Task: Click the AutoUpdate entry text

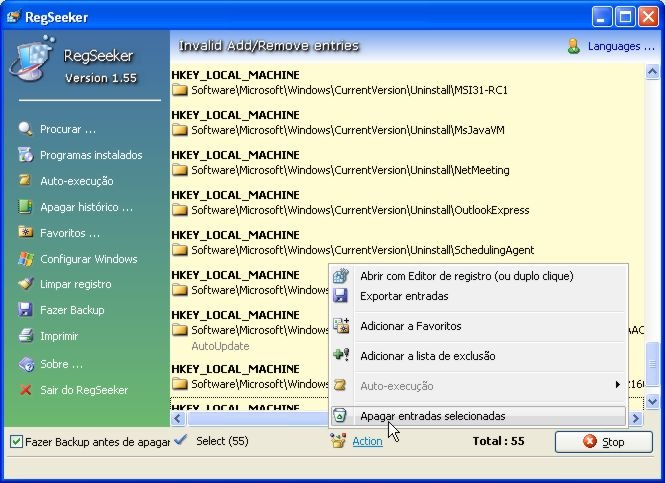Action: [220, 346]
